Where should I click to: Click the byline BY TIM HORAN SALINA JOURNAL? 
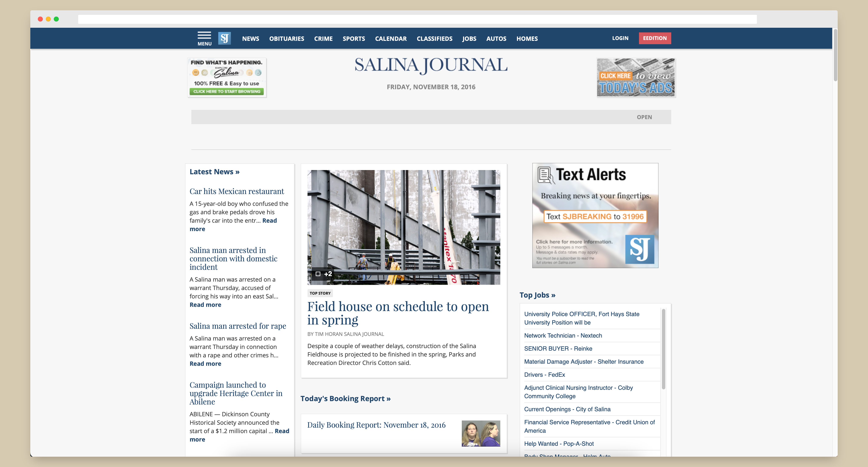point(345,334)
